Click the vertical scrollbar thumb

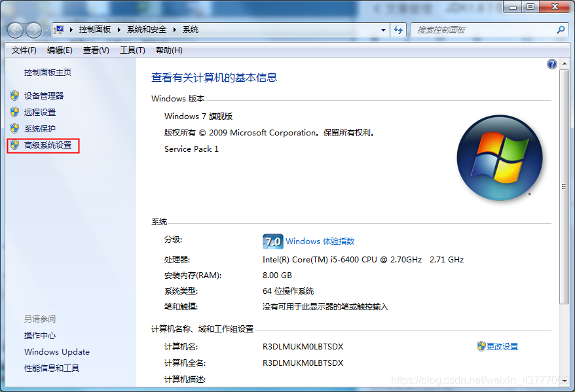click(564, 187)
